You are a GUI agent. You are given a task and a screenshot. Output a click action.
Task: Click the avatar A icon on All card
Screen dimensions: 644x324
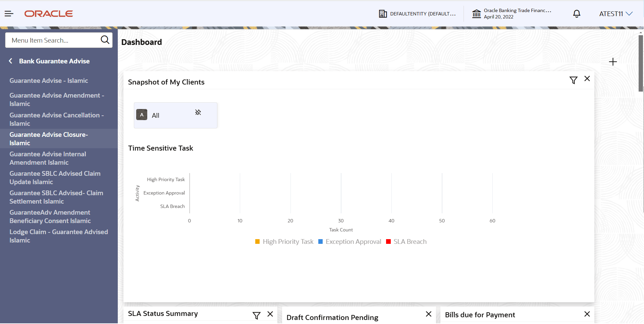point(142,115)
